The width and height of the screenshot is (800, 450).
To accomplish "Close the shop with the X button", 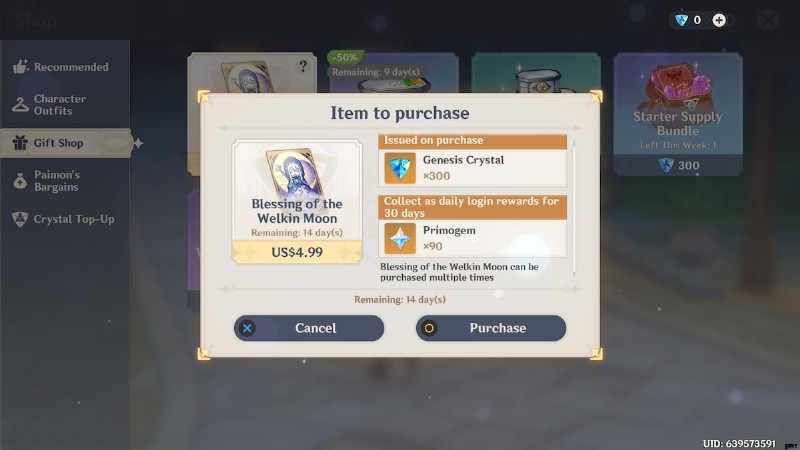I will pos(768,20).
